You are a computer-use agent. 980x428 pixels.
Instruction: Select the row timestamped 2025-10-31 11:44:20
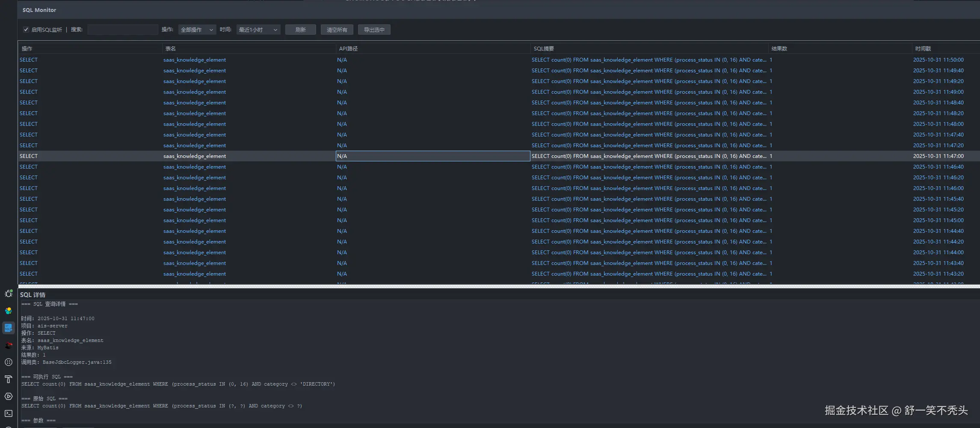pos(499,242)
